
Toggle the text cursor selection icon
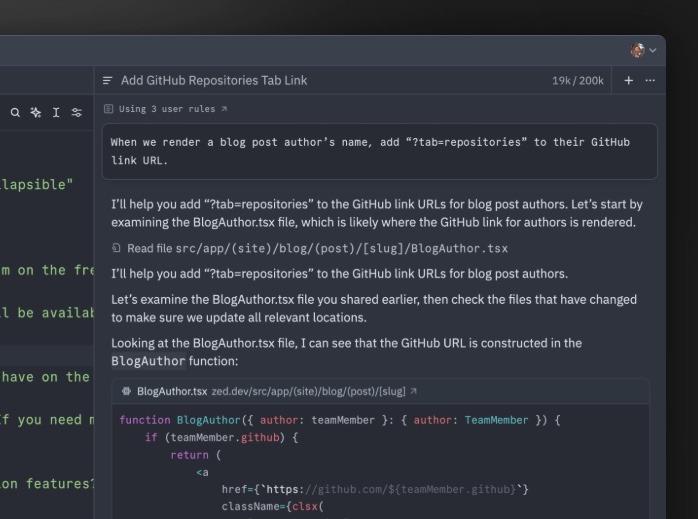click(56, 113)
